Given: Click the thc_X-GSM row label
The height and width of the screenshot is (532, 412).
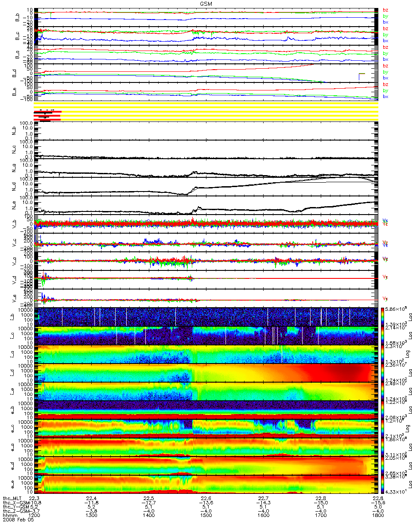Looking at the screenshot, I should 15,503.
